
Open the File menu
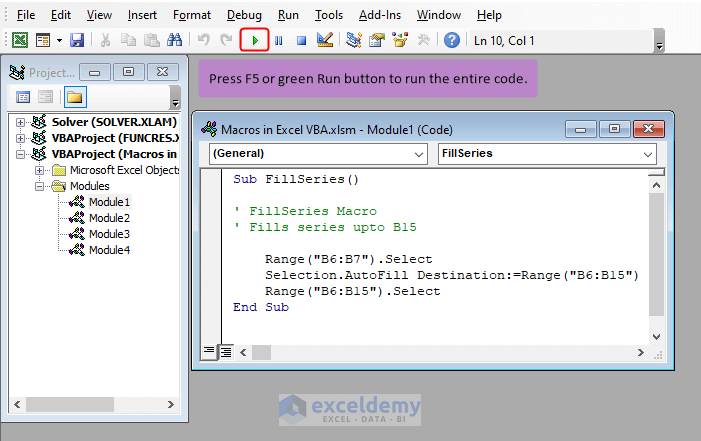(x=26, y=15)
